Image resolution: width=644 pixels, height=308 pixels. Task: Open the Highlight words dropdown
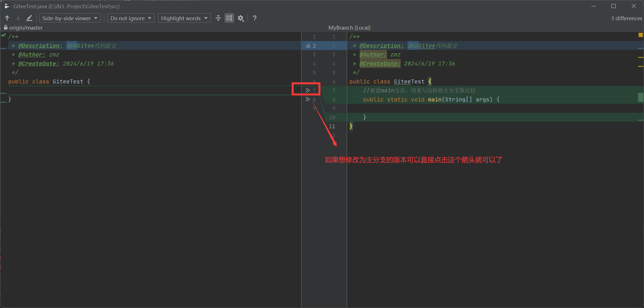(184, 18)
